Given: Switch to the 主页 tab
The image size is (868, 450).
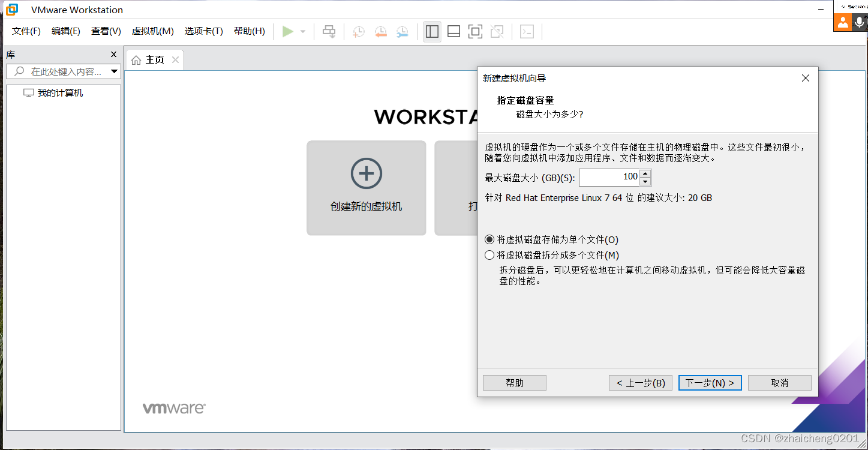Looking at the screenshot, I should point(155,60).
